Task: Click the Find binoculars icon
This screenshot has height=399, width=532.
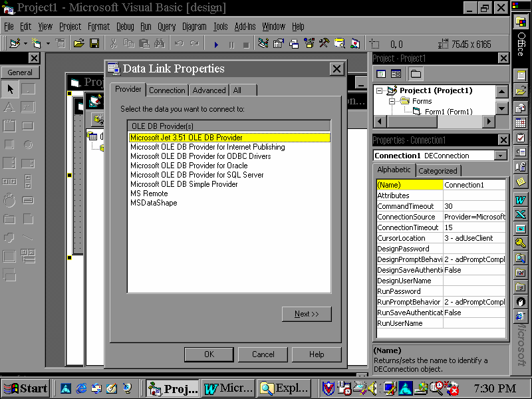Action: coord(160,43)
